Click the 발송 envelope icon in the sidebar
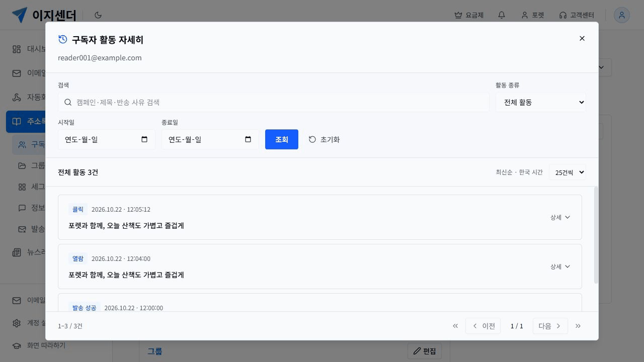 coord(22,229)
